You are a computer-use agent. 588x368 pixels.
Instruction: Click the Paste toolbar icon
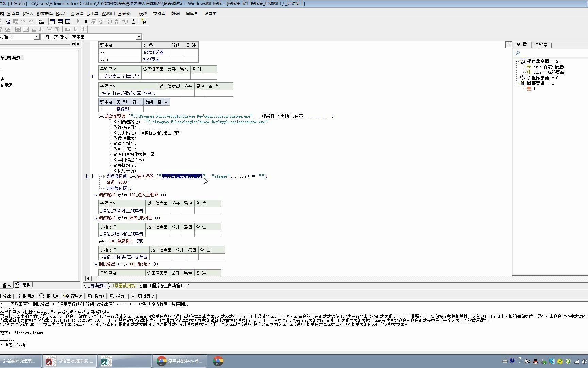pos(15,21)
